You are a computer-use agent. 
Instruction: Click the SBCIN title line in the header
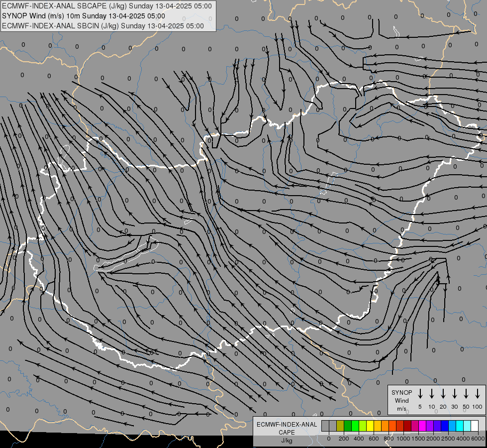[103, 26]
